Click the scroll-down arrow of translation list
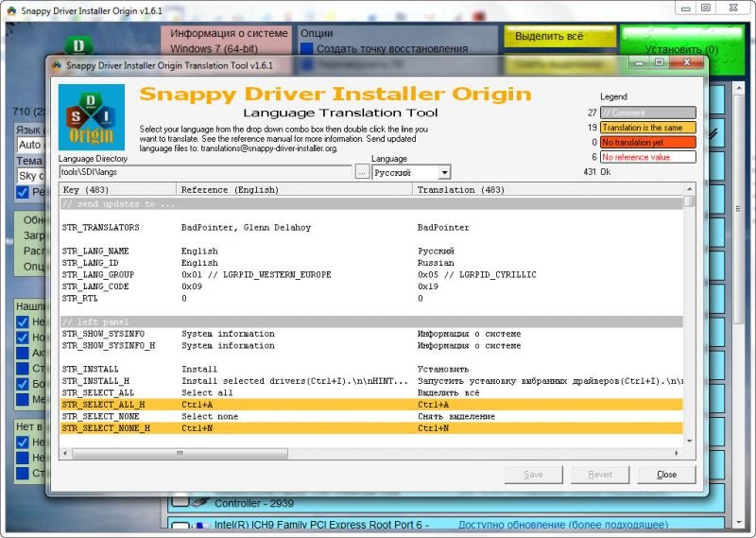756x538 pixels. pos(689,441)
